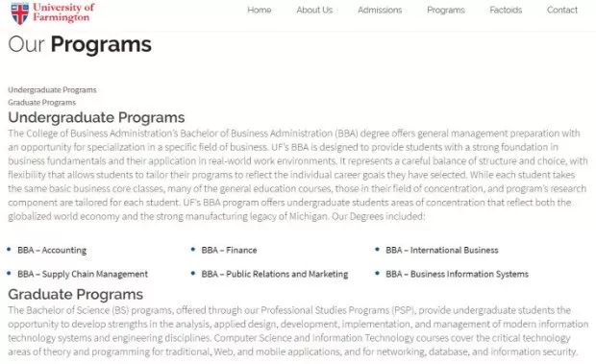Click the University of Farmington shield logo

[20, 12]
